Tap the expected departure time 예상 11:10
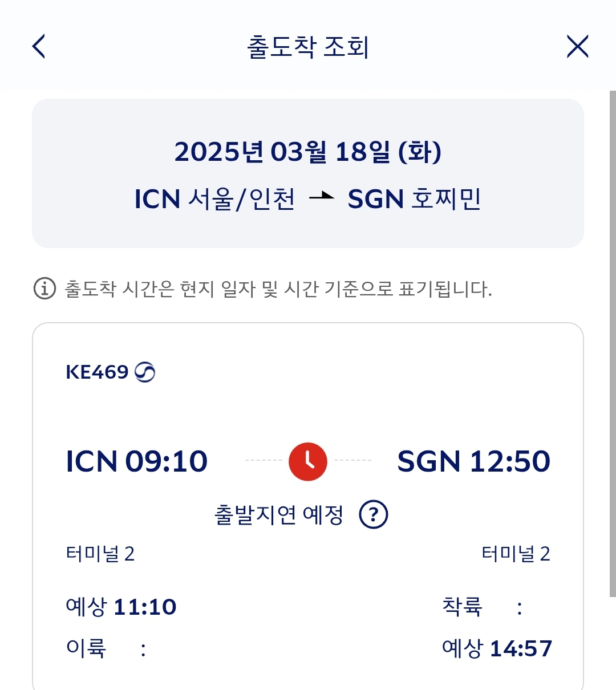This screenshot has width=616, height=690. [121, 607]
